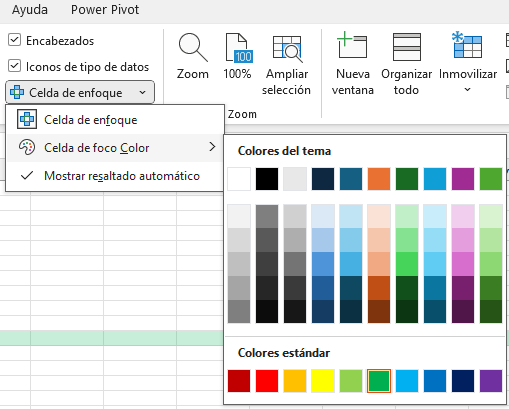Select the highlighted green standard color

[x=379, y=381]
